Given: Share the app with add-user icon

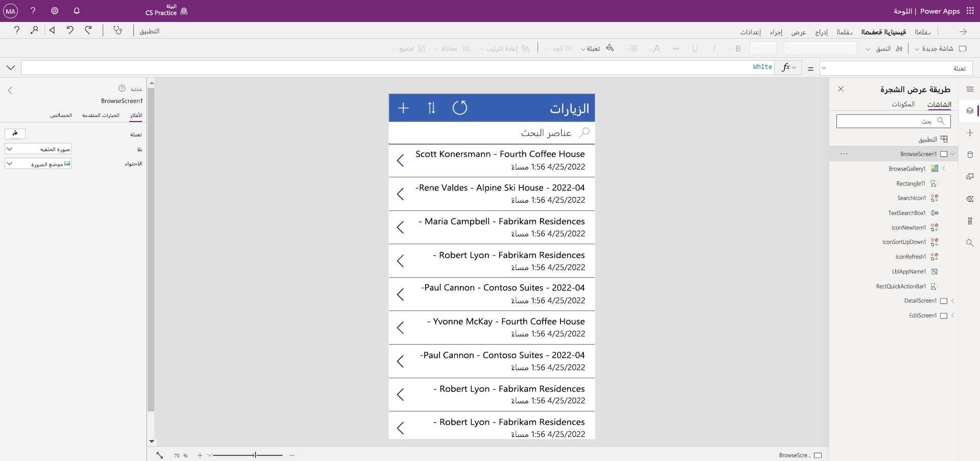Looking at the screenshot, I should click(x=34, y=30).
